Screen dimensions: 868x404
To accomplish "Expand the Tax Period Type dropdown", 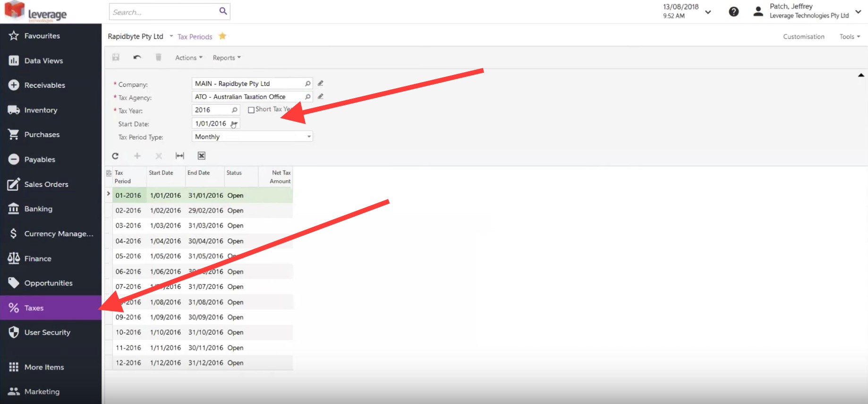I will pos(309,137).
